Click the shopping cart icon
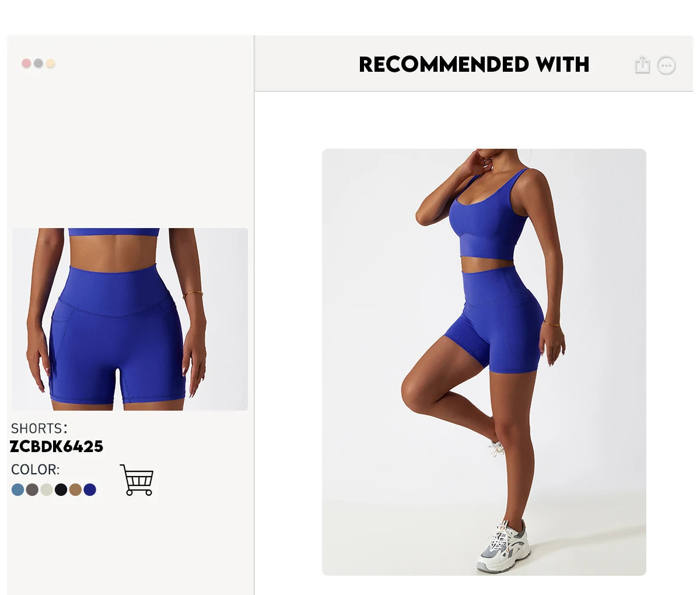700x595 pixels. (136, 480)
